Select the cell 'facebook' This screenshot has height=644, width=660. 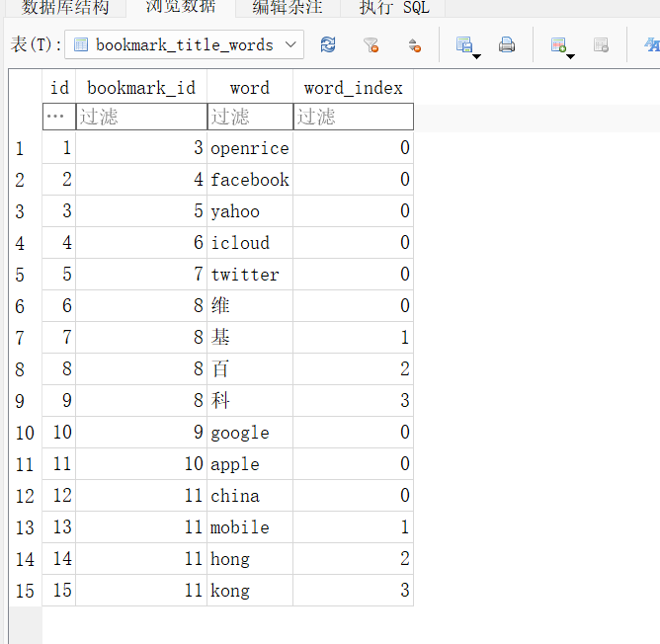[x=250, y=180]
